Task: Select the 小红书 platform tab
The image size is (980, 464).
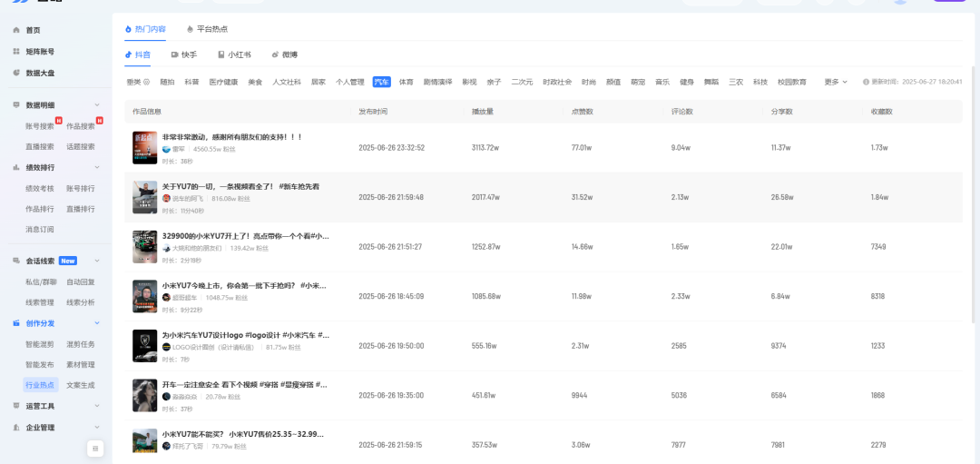Action: [234, 54]
